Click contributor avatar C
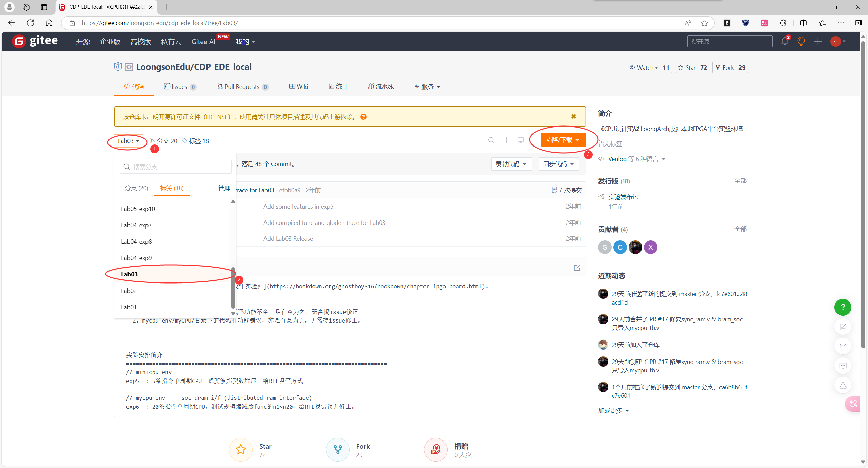 620,247
